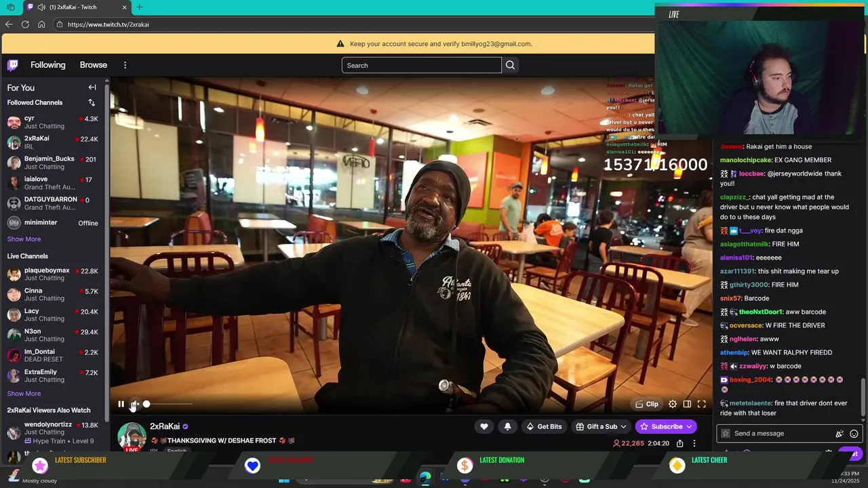Share the stream via share icon
The width and height of the screenshot is (868, 488).
(679, 443)
